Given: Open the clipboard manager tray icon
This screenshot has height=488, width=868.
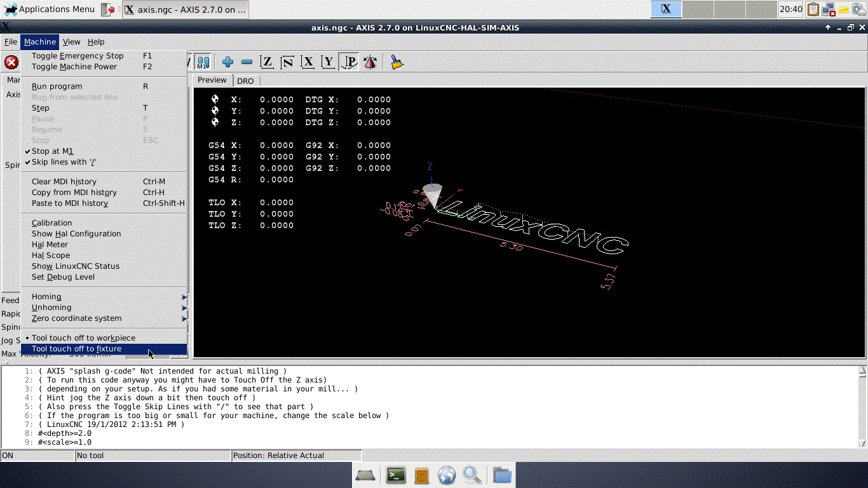Looking at the screenshot, I should 813,10.
